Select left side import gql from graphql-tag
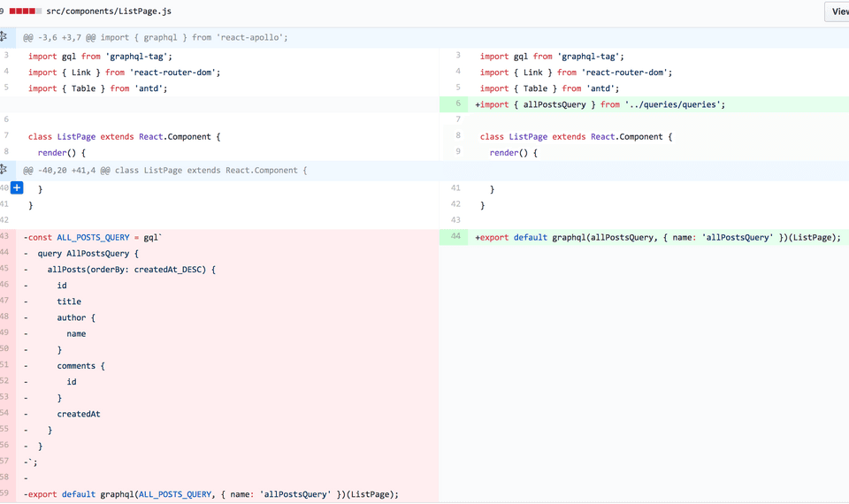 coord(100,57)
